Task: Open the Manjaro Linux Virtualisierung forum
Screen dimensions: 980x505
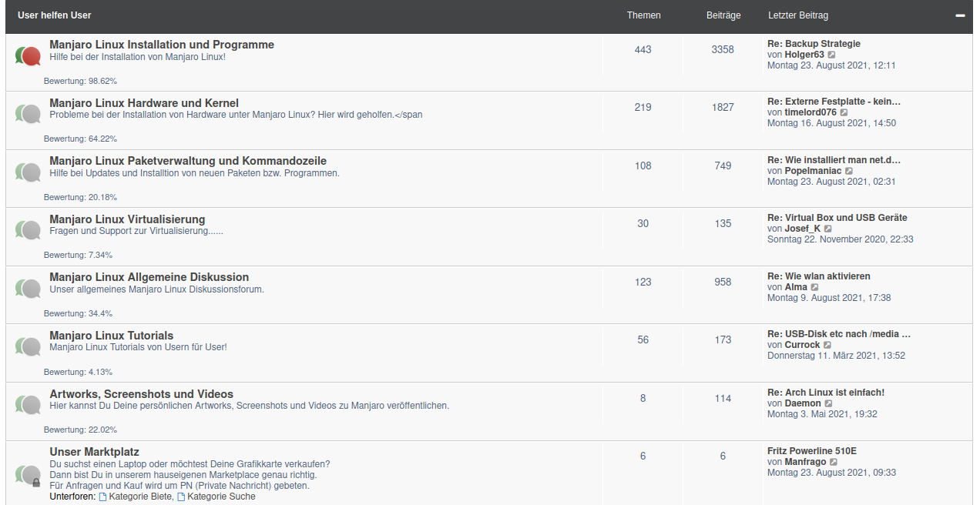Action: (x=127, y=219)
